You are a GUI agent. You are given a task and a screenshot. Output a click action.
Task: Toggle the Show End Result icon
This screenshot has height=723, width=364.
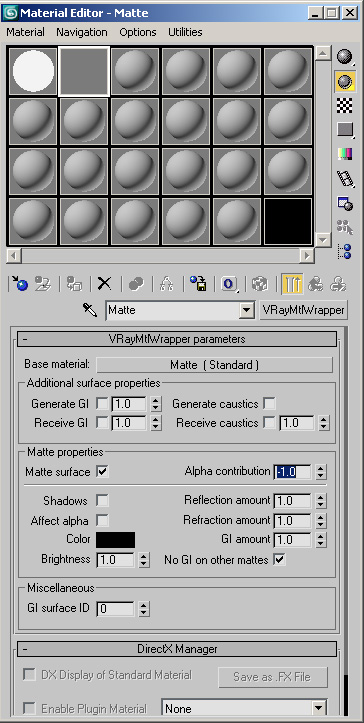pyautogui.click(x=292, y=284)
